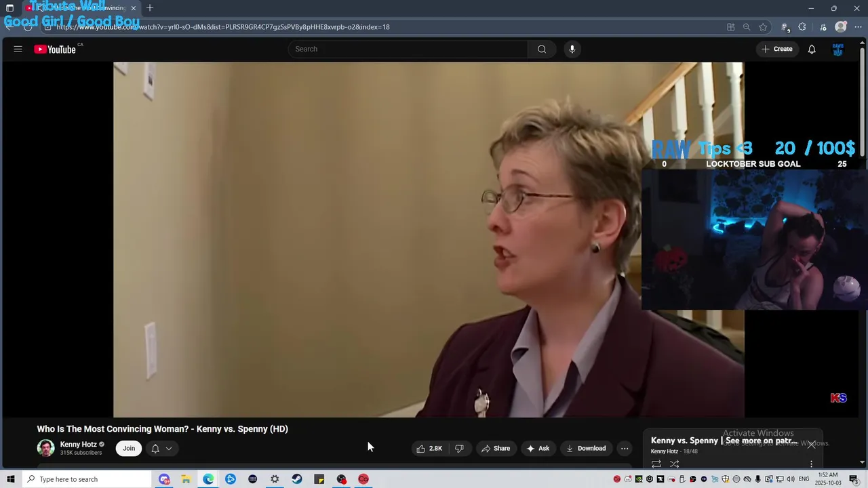
Task: Click the Windows taskbar search box
Action: tap(86, 479)
